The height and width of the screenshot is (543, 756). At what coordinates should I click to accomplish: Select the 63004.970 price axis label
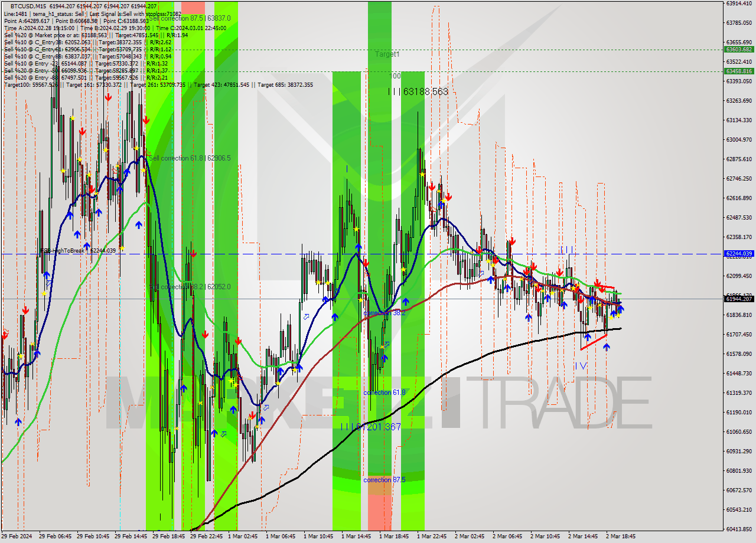click(x=738, y=140)
